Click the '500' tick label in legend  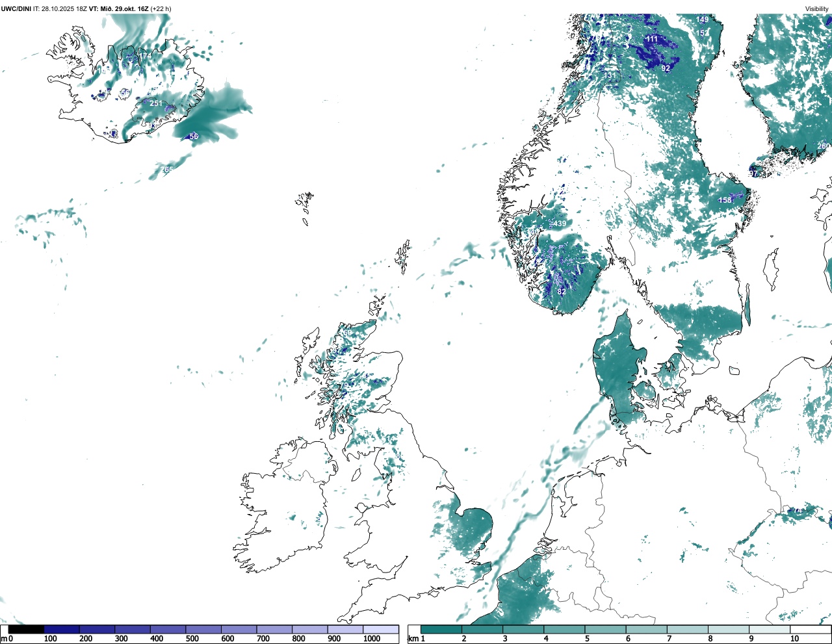[x=192, y=639]
